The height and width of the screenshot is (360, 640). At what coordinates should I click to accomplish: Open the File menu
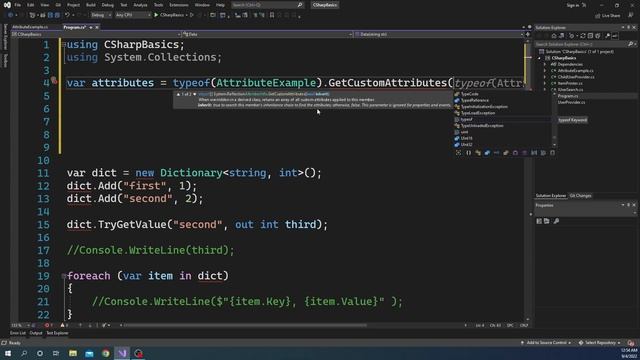point(17,5)
